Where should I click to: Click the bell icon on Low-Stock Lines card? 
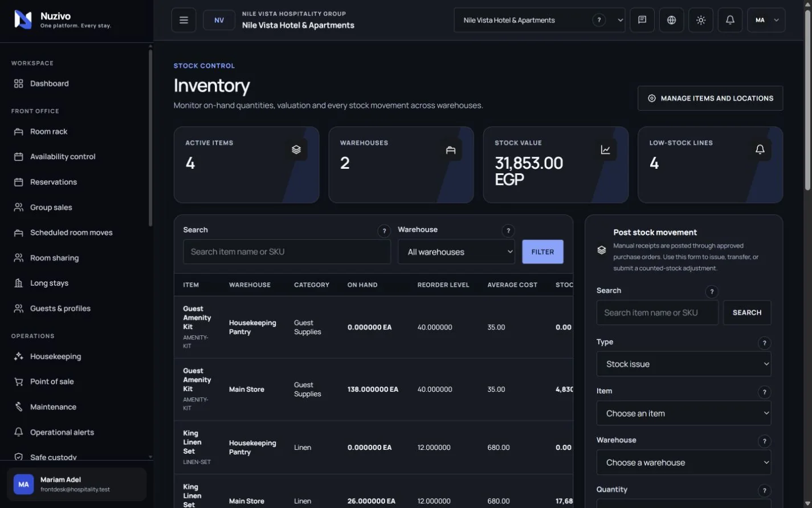[x=760, y=149]
